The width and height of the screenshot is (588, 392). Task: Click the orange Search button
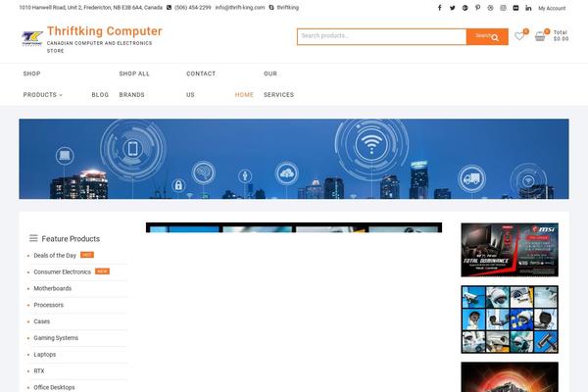487,37
